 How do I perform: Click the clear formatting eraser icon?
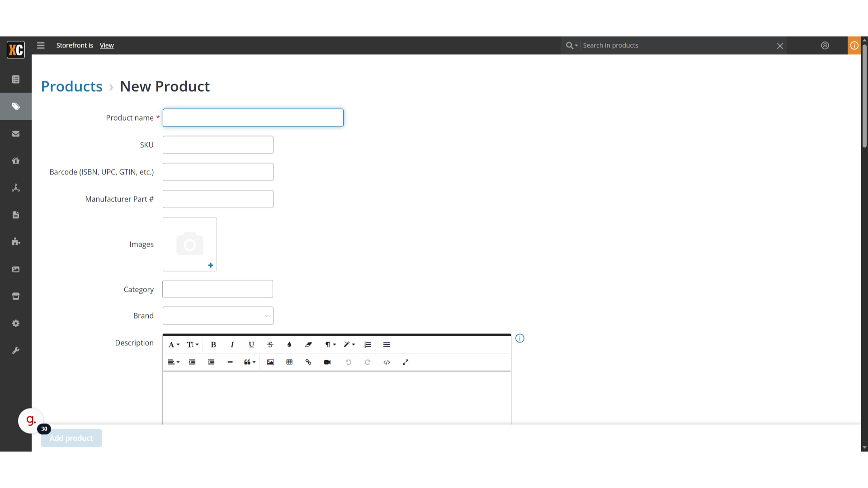coord(308,345)
